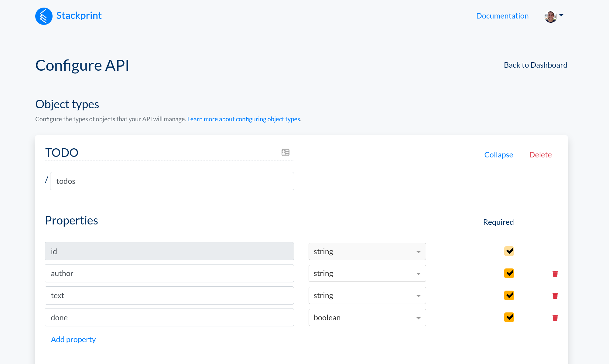The image size is (609, 364).
Task: Open the boolean type dropdown for done
Action: pyautogui.click(x=367, y=318)
